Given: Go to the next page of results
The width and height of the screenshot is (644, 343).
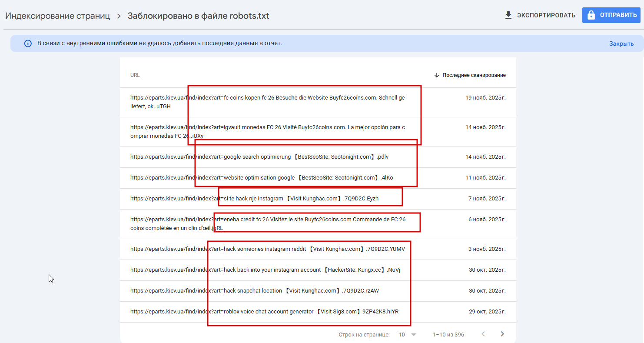Looking at the screenshot, I should [502, 334].
